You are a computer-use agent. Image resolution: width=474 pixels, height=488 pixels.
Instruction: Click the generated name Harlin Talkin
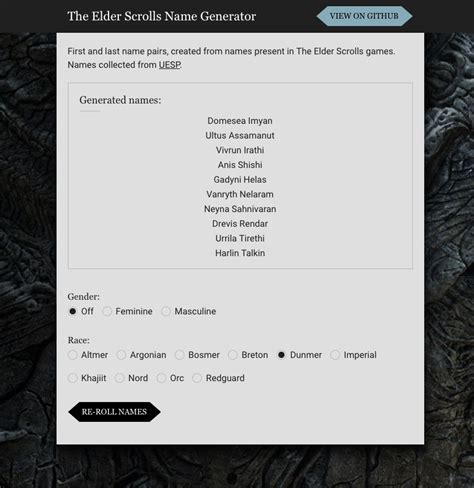[x=240, y=253]
